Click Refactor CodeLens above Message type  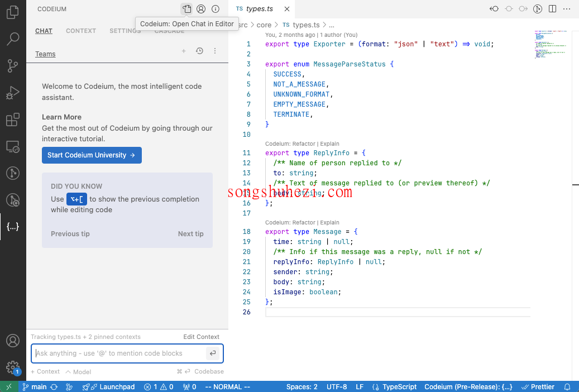tap(304, 222)
